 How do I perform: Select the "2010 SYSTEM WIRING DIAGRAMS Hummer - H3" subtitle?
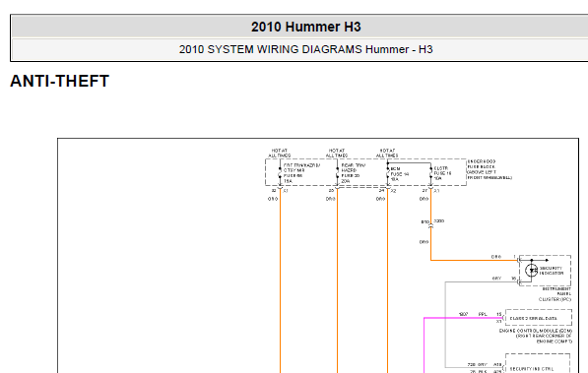(x=305, y=49)
